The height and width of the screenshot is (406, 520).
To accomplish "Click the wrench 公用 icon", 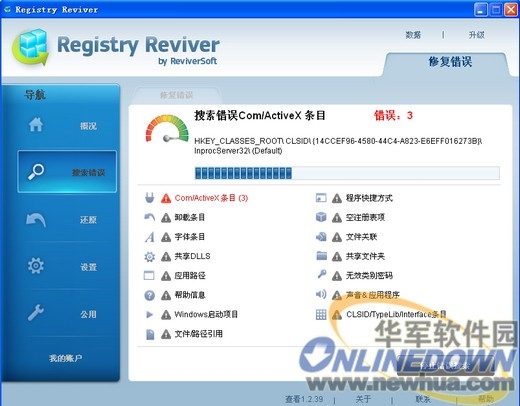I will [x=36, y=313].
